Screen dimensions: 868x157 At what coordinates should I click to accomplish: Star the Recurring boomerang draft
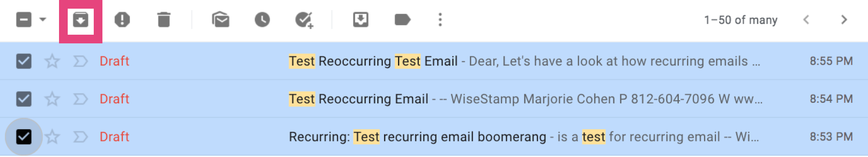point(52,137)
